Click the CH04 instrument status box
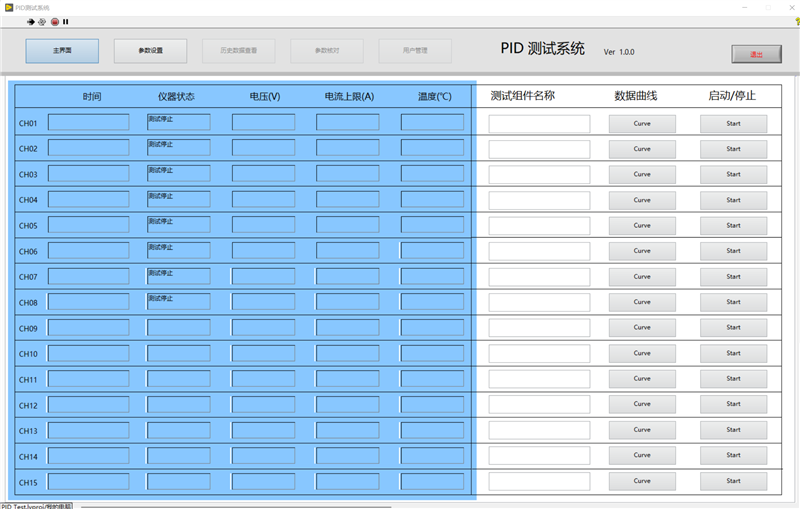The image size is (800, 509). pyautogui.click(x=178, y=199)
